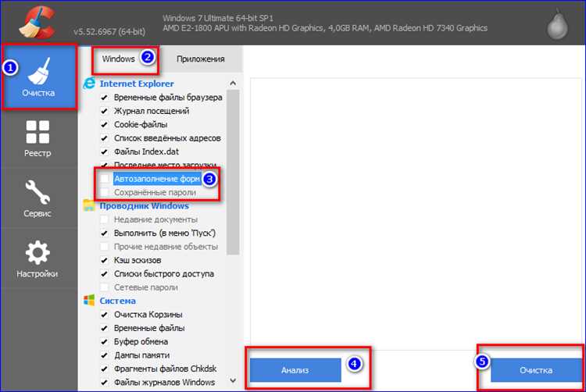Uncheck Фрагменты файлов Chkdsk
This screenshot has height=392, width=586.
point(104,369)
